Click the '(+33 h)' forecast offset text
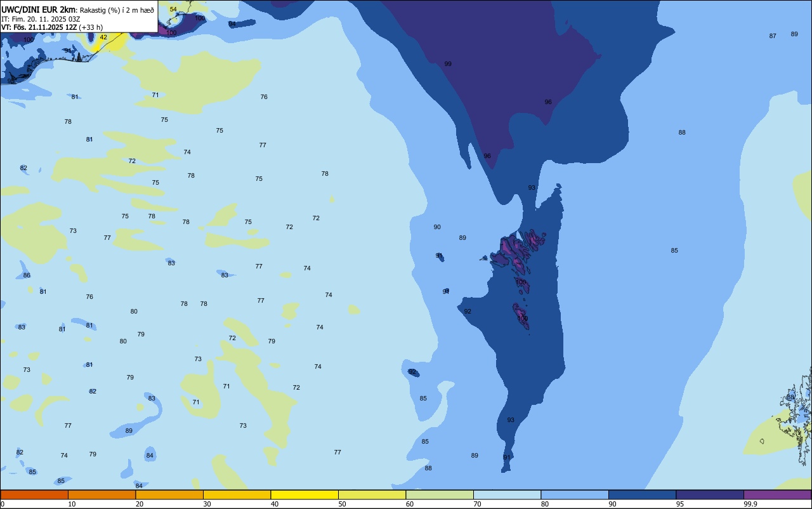This screenshot has width=812, height=509. 91,27
